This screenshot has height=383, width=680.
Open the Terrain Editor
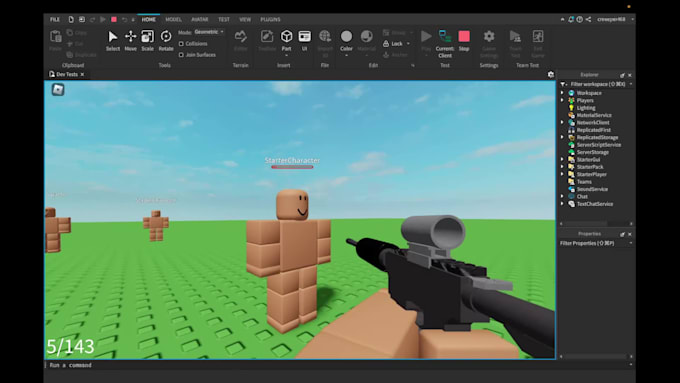[x=241, y=41]
